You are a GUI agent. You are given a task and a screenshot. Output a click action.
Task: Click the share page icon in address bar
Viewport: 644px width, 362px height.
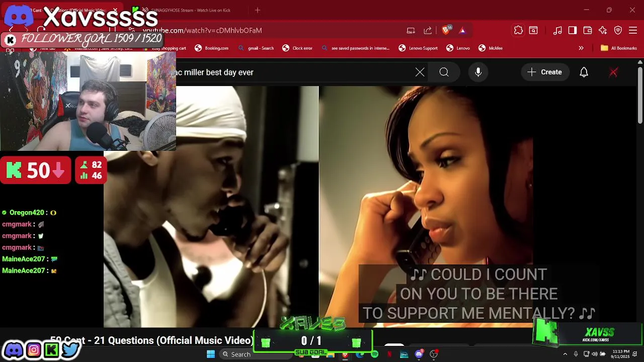(428, 30)
